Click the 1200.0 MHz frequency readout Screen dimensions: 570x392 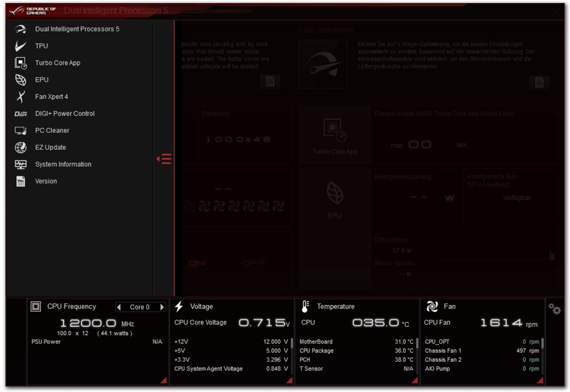pyautogui.click(x=97, y=323)
